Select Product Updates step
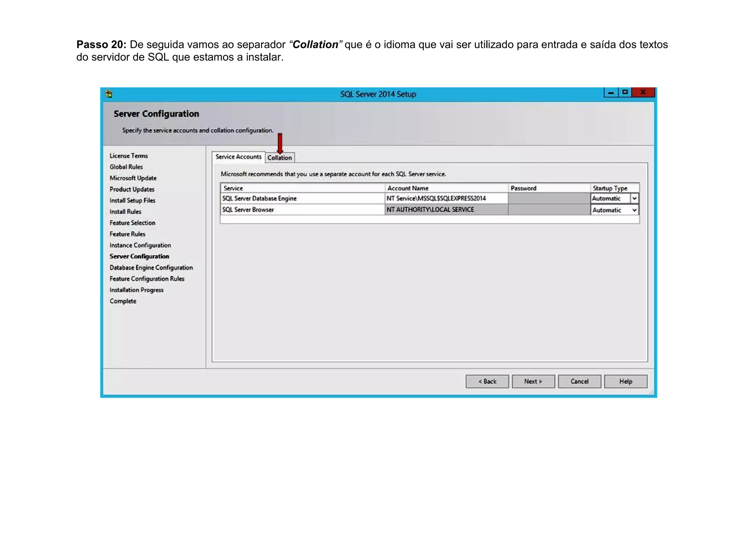The image size is (756, 535). (x=132, y=189)
